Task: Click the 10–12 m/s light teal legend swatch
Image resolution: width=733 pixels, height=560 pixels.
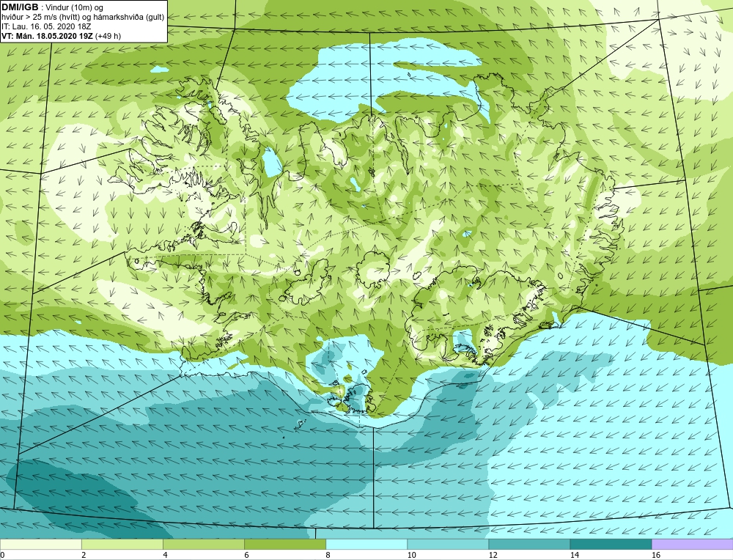Action: (x=448, y=544)
